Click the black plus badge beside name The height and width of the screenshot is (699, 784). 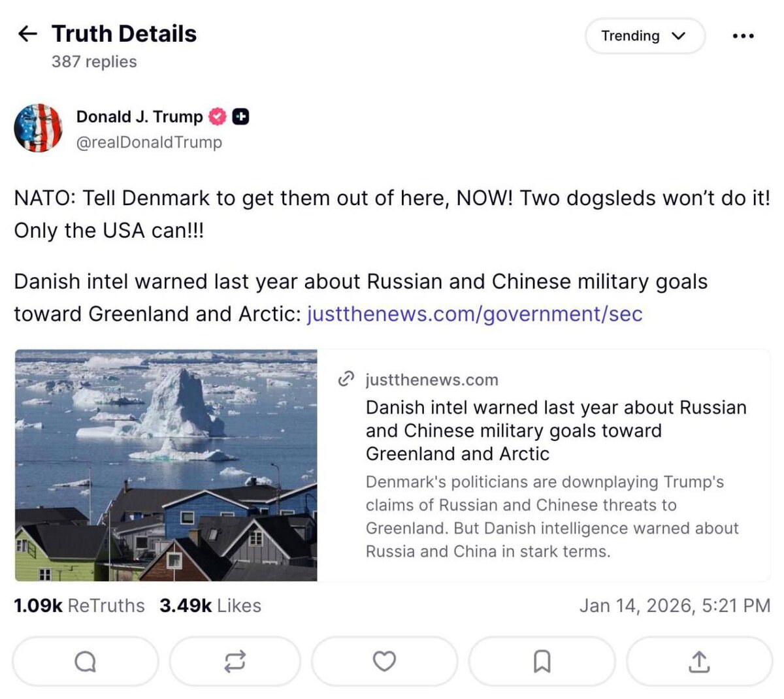click(x=240, y=116)
